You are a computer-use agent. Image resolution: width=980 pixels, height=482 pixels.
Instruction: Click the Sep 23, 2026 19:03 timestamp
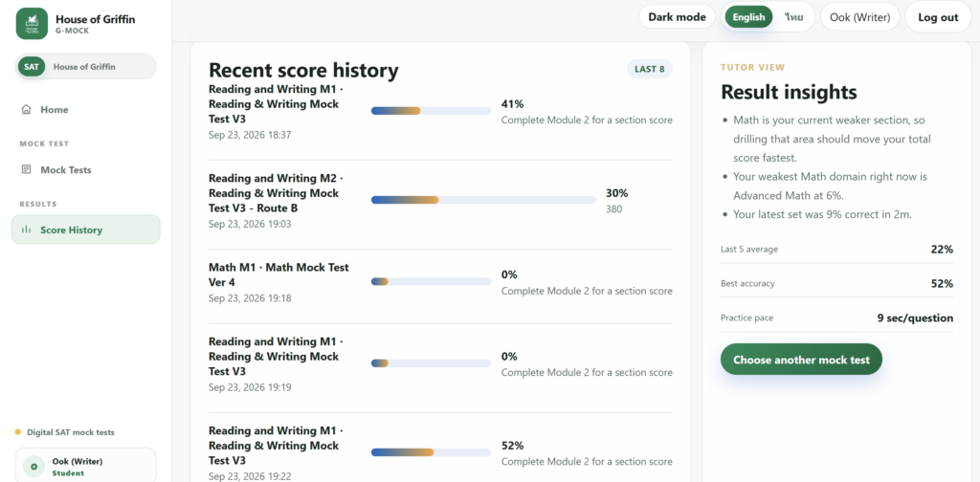[250, 224]
